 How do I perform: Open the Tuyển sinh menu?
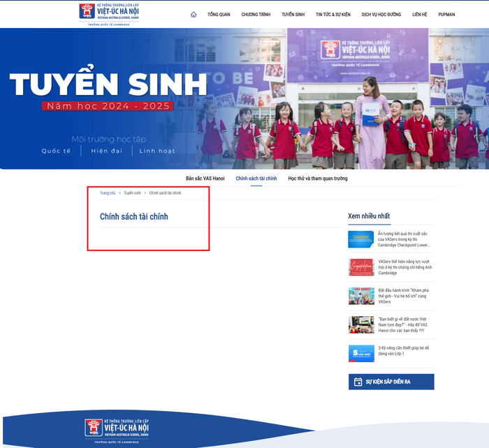293,15
